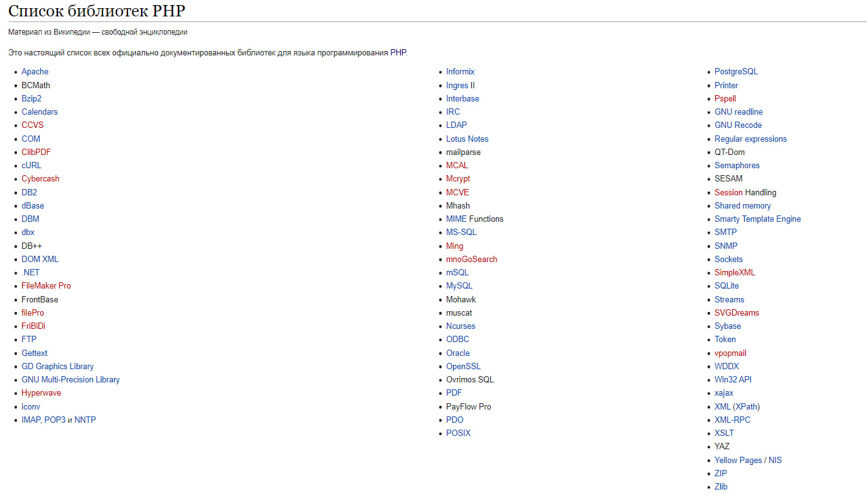The image size is (867, 504).
Task: Click the SQLite link
Action: click(726, 286)
